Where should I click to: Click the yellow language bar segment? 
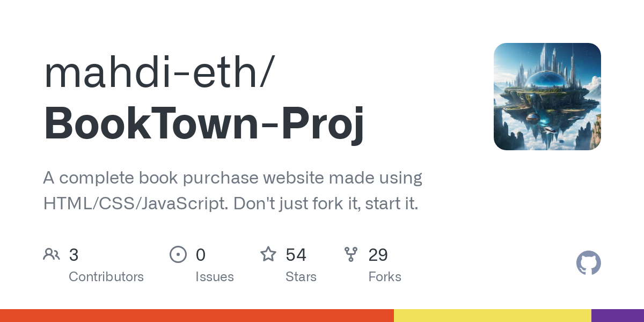tap(492, 316)
